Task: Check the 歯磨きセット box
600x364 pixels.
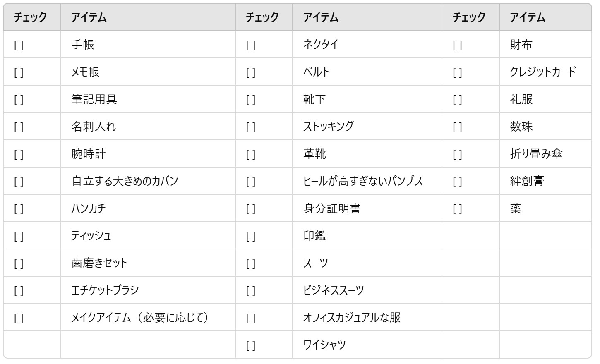Action: click(x=19, y=263)
